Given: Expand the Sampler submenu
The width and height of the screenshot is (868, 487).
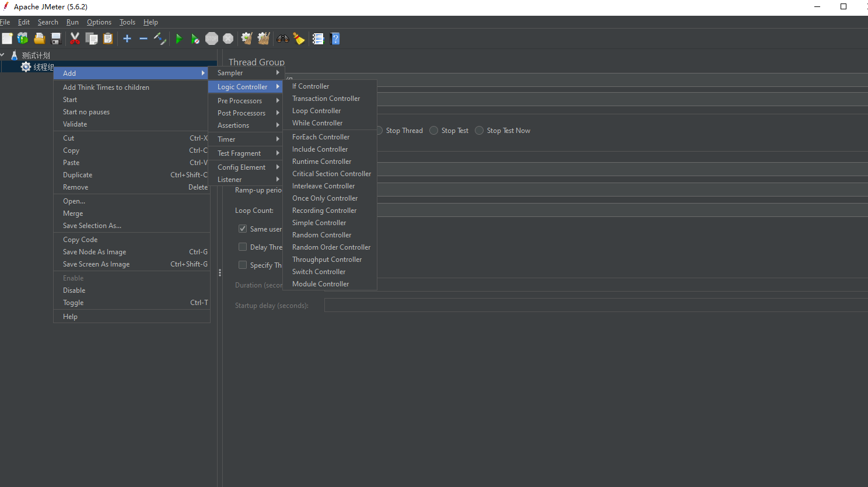Looking at the screenshot, I should (x=246, y=73).
